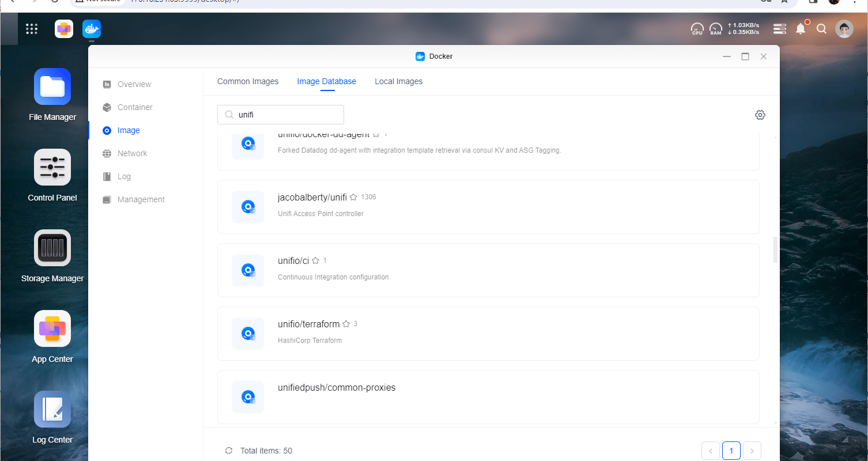Bookmark page with browser star icon
Screen dimensions: 868x461
coord(784,2)
